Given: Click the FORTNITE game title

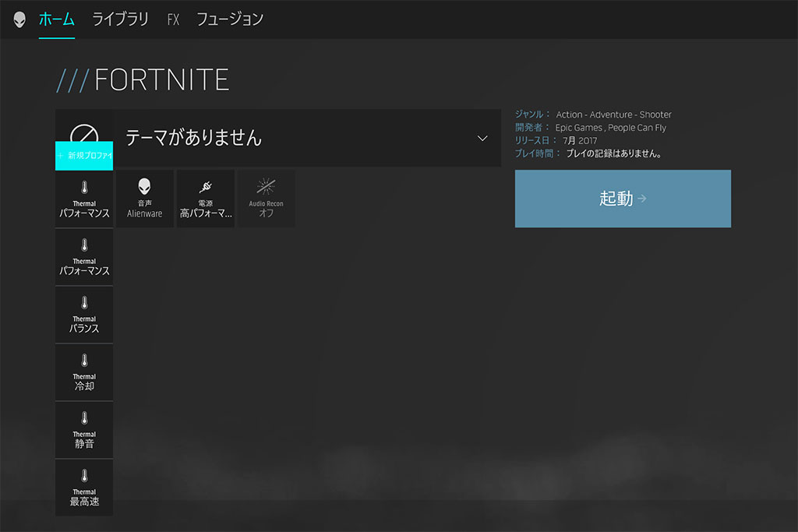Looking at the screenshot, I should (x=162, y=80).
